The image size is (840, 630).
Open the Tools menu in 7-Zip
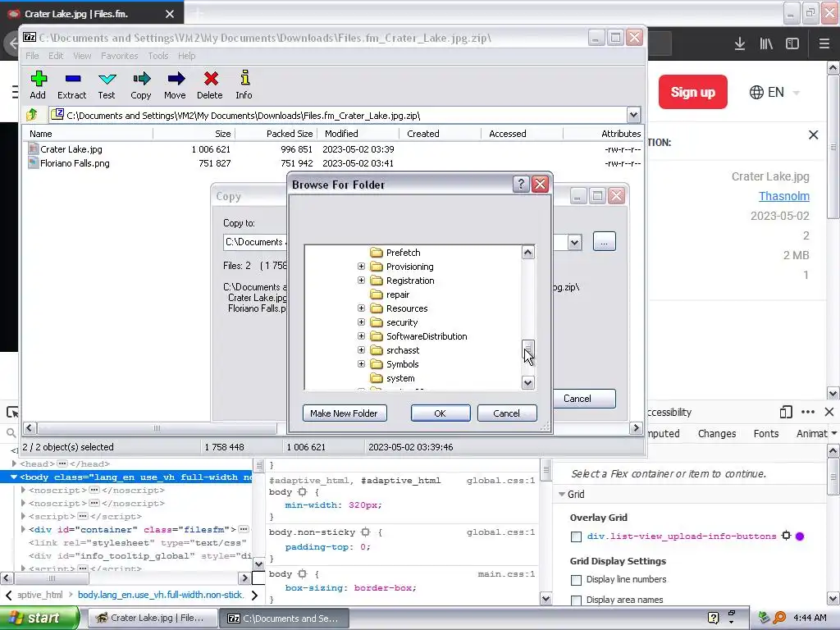click(x=158, y=56)
